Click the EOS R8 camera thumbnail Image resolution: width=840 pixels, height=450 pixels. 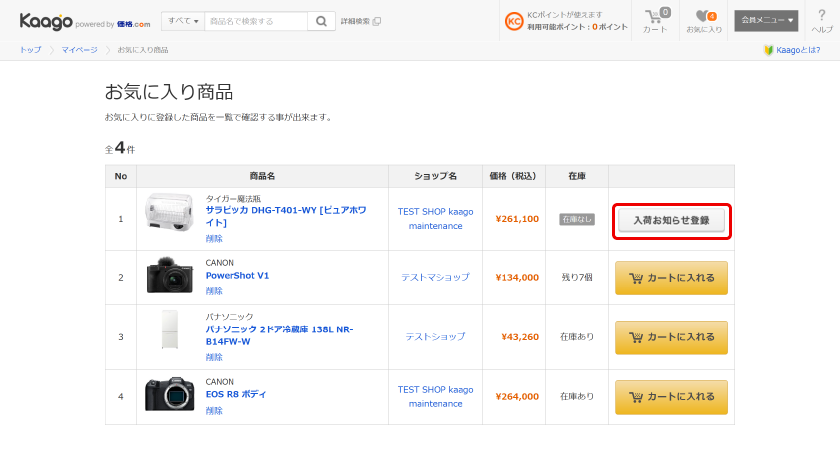(x=170, y=394)
